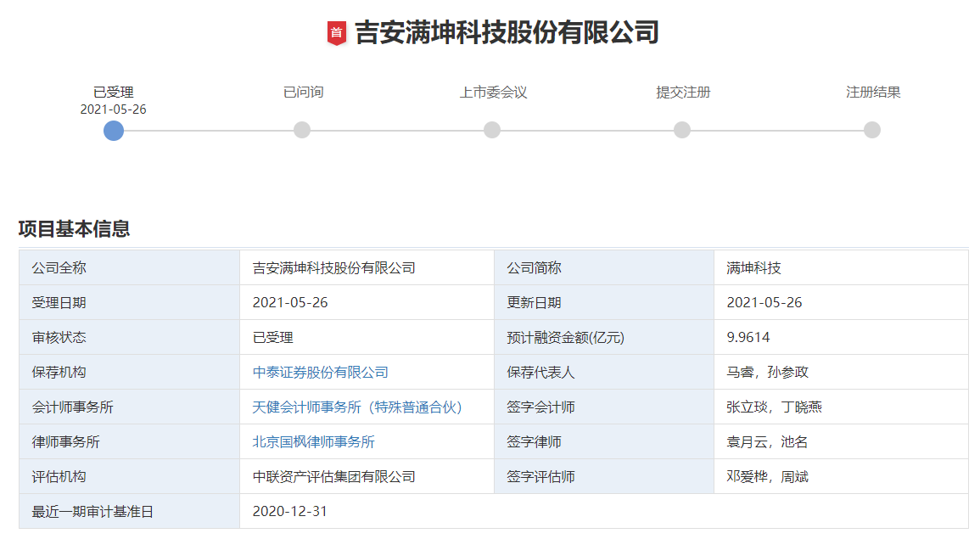Screen dimensions: 980x539
Task: Click the 注册结果 stage label text
Action: pos(873,93)
